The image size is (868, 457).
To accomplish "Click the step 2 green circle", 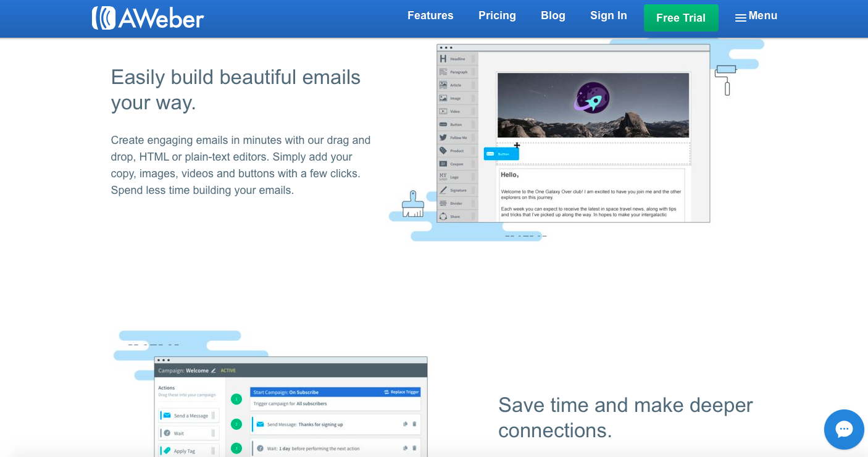I will pyautogui.click(x=236, y=424).
